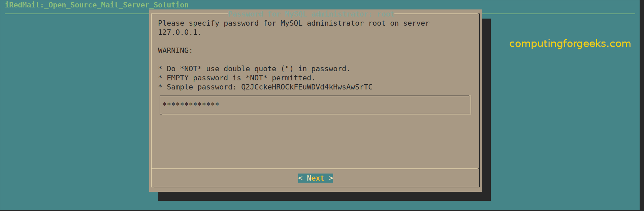Viewport: 644px width, 211px height.
Task: Click the right angle bracket of Next
Action: click(x=331, y=178)
